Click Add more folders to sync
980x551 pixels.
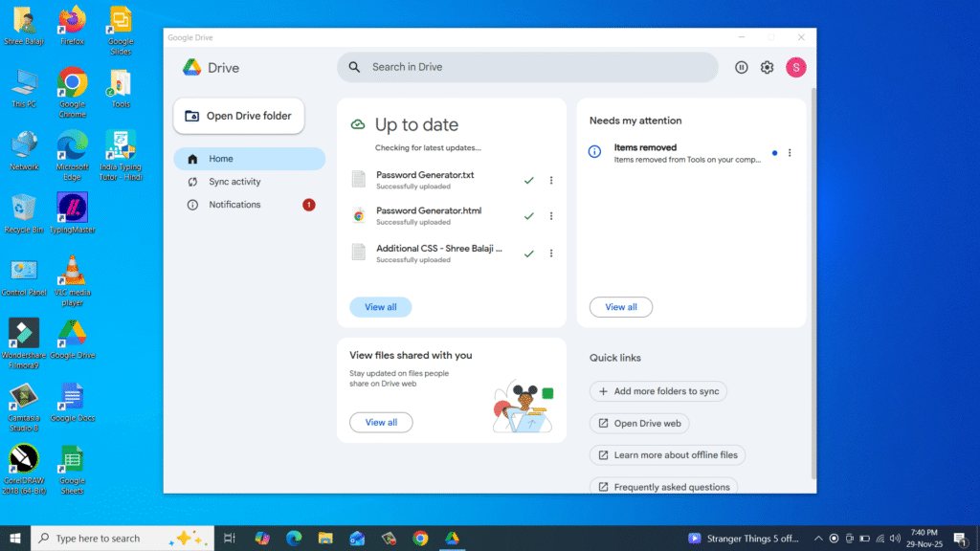658,391
